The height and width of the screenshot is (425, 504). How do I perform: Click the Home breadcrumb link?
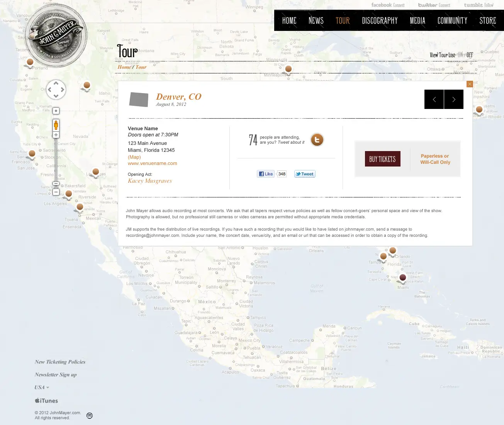coord(124,67)
